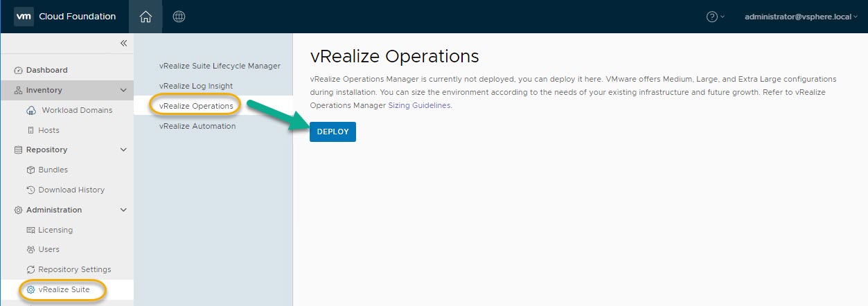
Task: Collapse the Repository section chevron
Action: [123, 150]
